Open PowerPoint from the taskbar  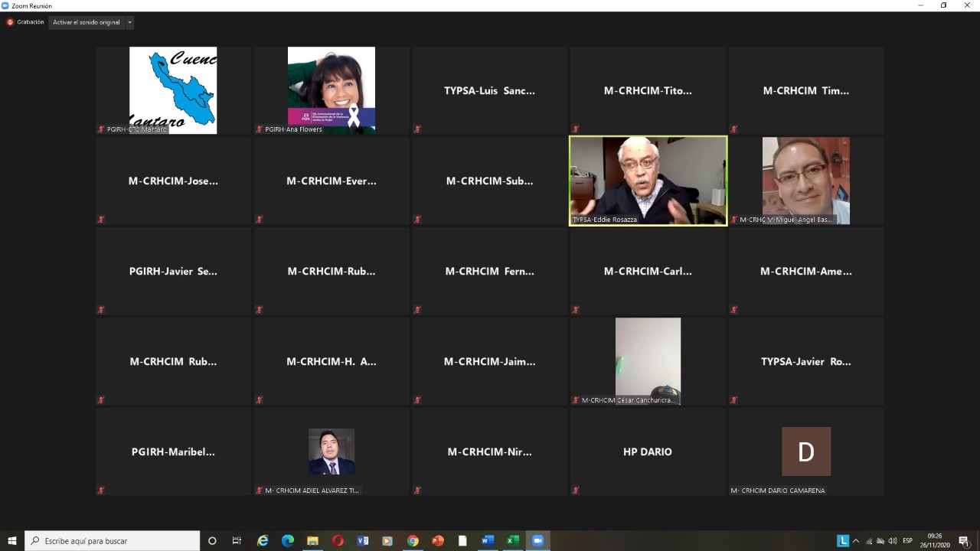tap(438, 541)
